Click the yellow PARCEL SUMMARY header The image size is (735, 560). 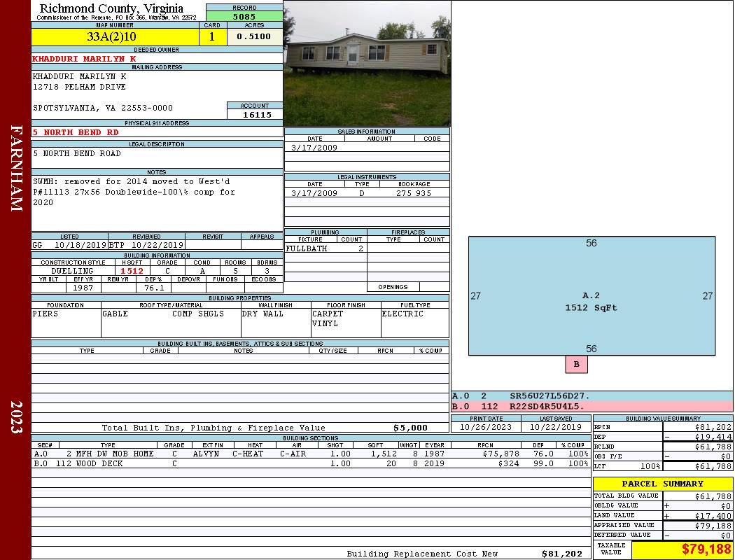point(662,484)
